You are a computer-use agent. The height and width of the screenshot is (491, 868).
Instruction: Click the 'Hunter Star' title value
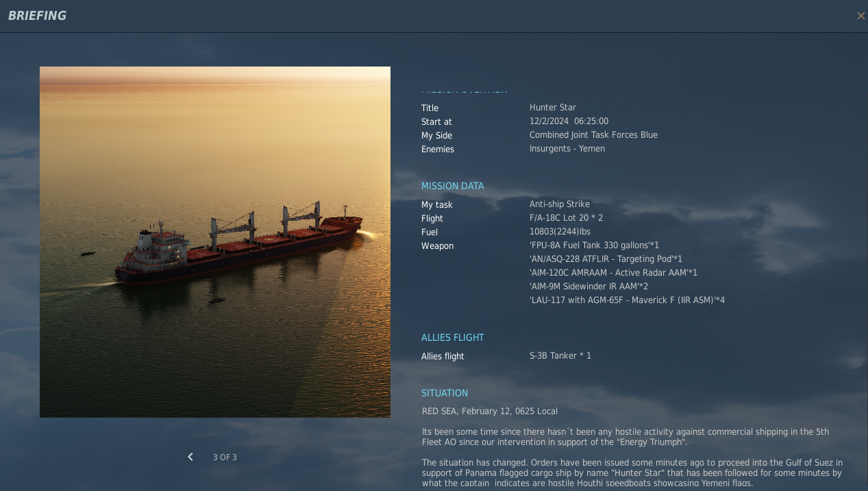coord(552,108)
